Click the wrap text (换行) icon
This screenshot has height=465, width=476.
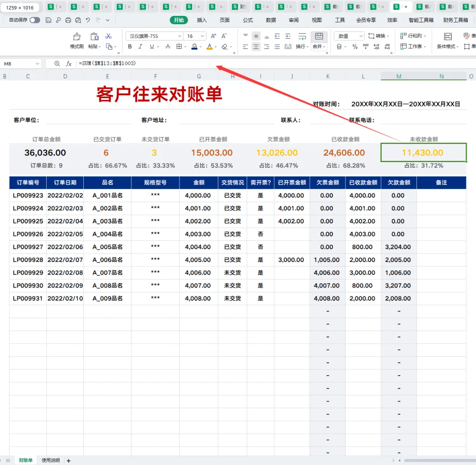pyautogui.click(x=302, y=37)
